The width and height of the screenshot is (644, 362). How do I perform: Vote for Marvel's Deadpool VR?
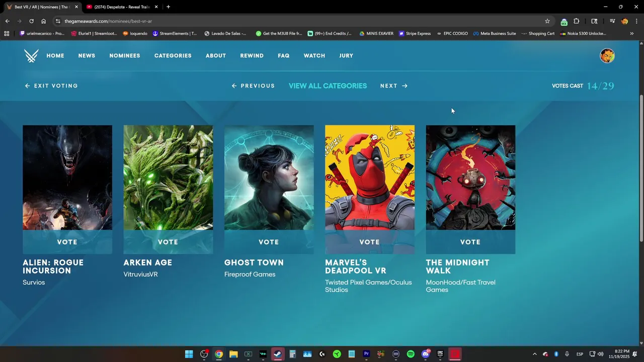pyautogui.click(x=370, y=242)
